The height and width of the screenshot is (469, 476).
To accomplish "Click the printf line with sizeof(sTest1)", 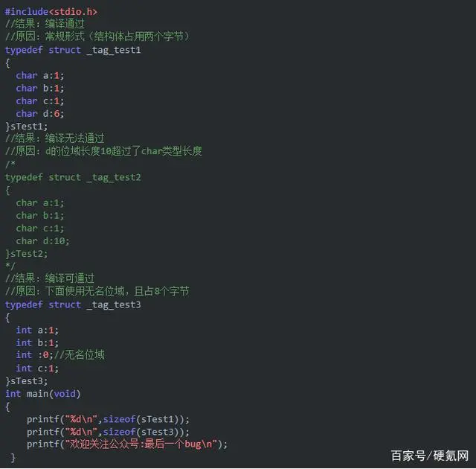I will (108, 419).
